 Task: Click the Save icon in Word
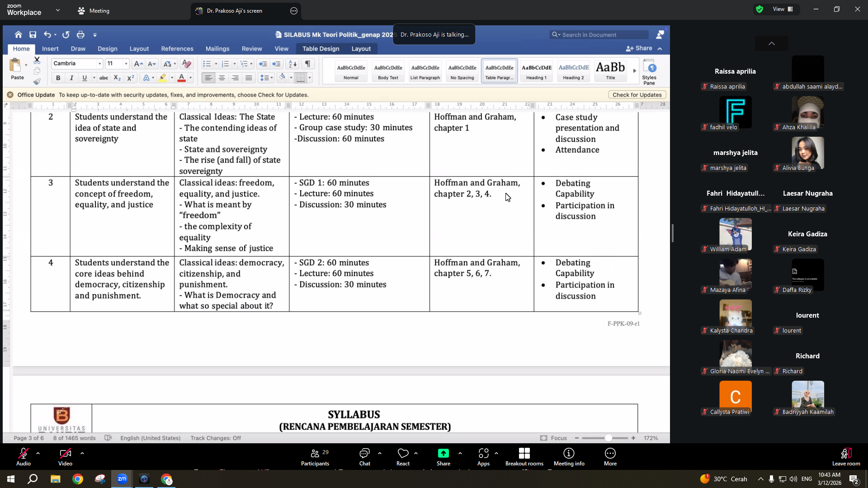pos(33,35)
